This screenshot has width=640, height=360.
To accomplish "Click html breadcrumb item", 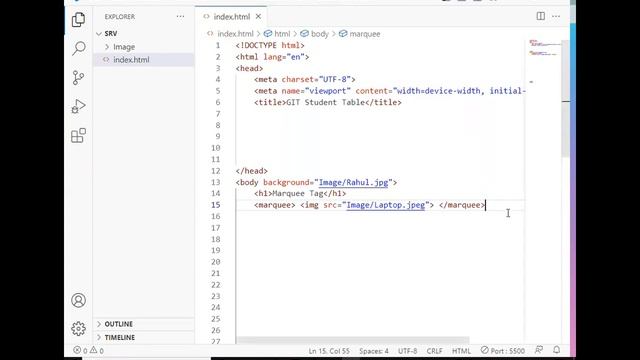I will [x=277, y=34].
